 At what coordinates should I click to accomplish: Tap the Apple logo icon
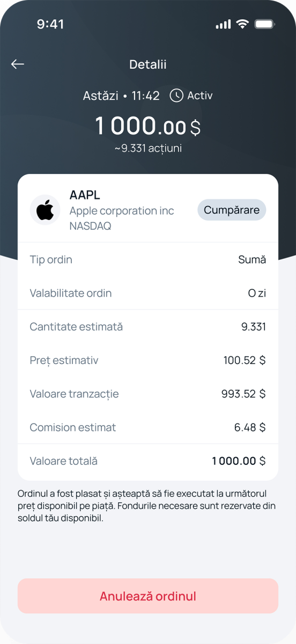(x=45, y=210)
